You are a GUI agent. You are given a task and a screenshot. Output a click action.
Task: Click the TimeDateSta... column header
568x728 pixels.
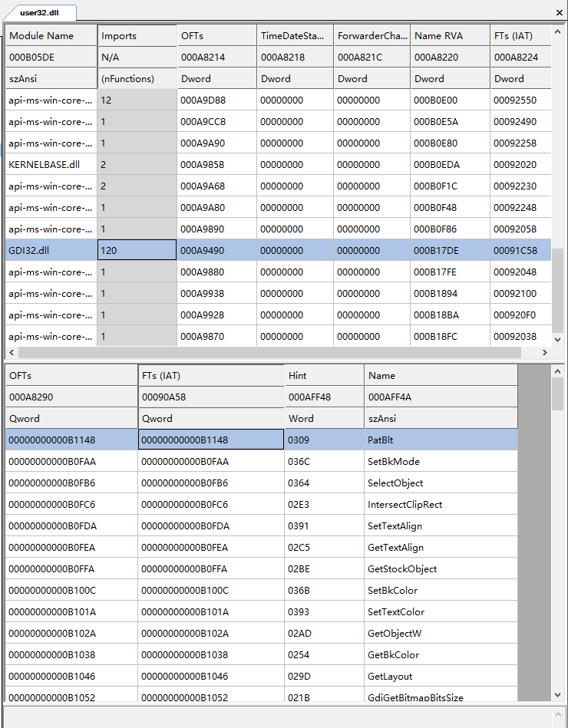click(295, 36)
